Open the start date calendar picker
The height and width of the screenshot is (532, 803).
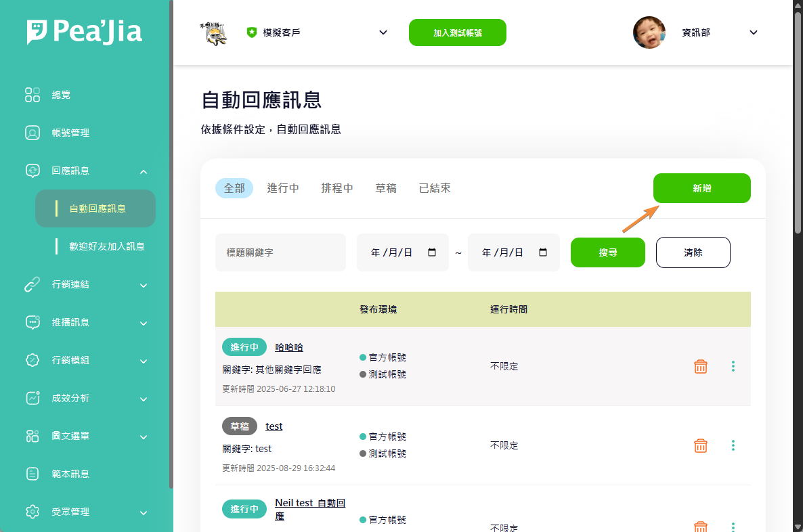[432, 252]
